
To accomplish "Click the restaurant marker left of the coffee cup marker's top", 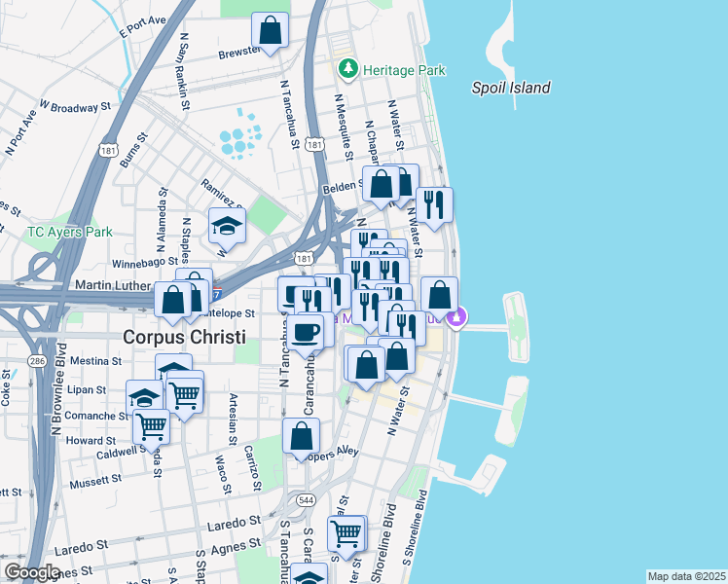I will [312, 301].
